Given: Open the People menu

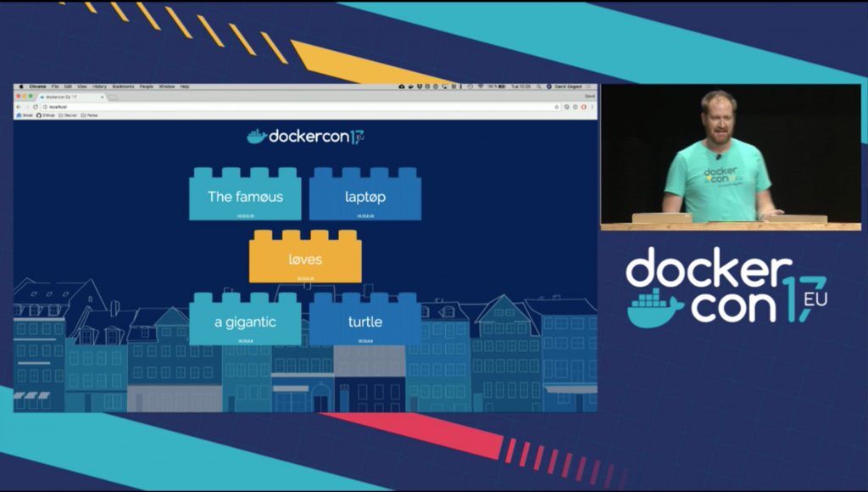Looking at the screenshot, I should (x=146, y=87).
